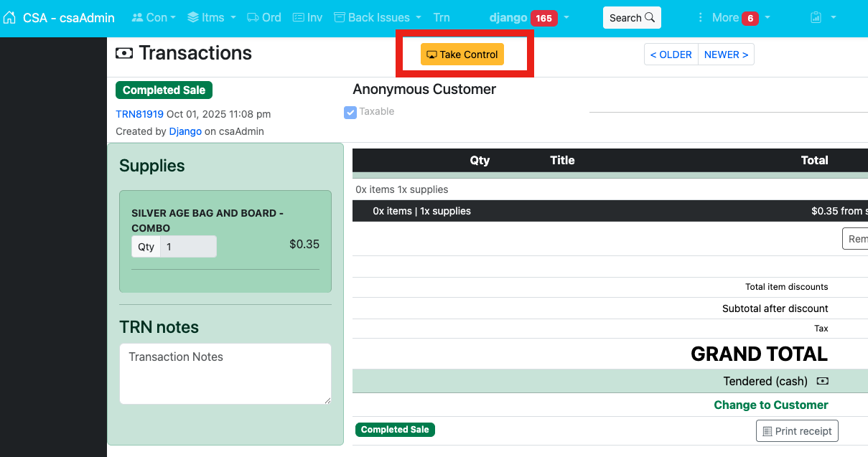Click the Title column header
This screenshot has width=868, height=457.
coord(562,161)
